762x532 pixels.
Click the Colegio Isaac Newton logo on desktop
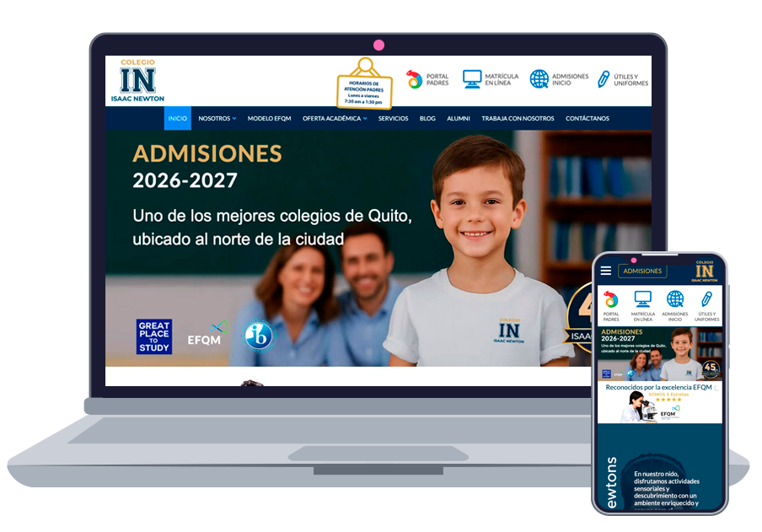pos(137,81)
